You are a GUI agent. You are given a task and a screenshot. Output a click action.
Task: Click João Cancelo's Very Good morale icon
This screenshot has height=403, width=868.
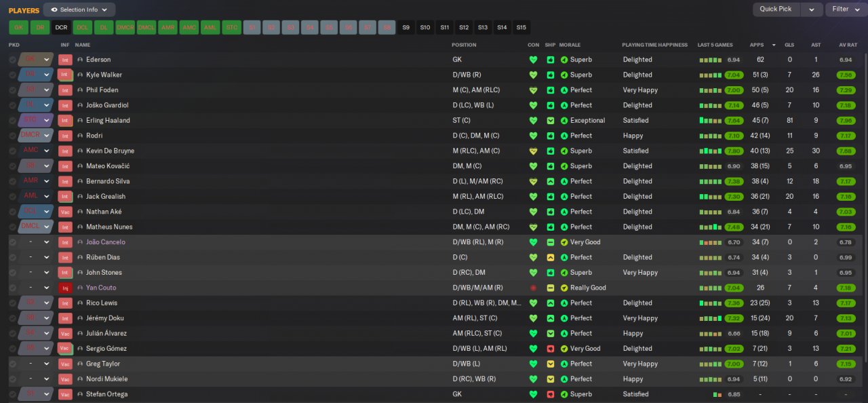point(564,242)
